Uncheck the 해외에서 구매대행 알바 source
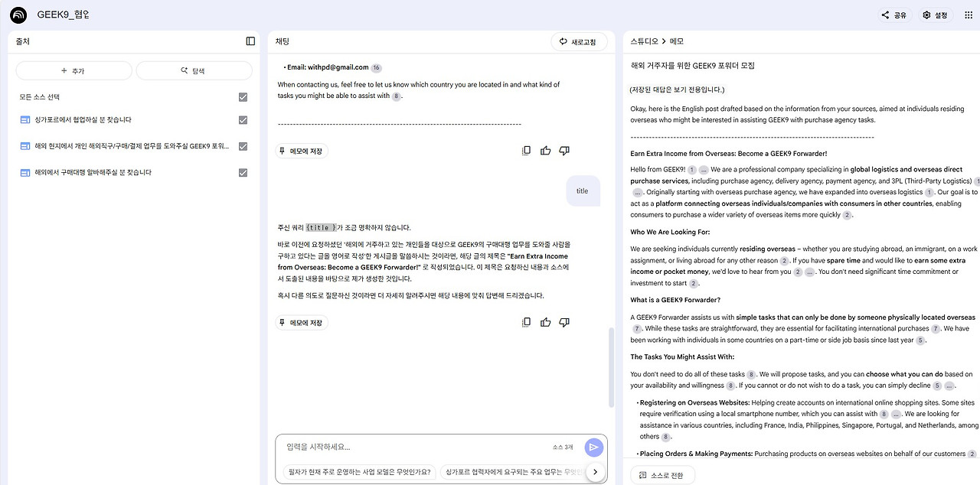 [x=243, y=173]
